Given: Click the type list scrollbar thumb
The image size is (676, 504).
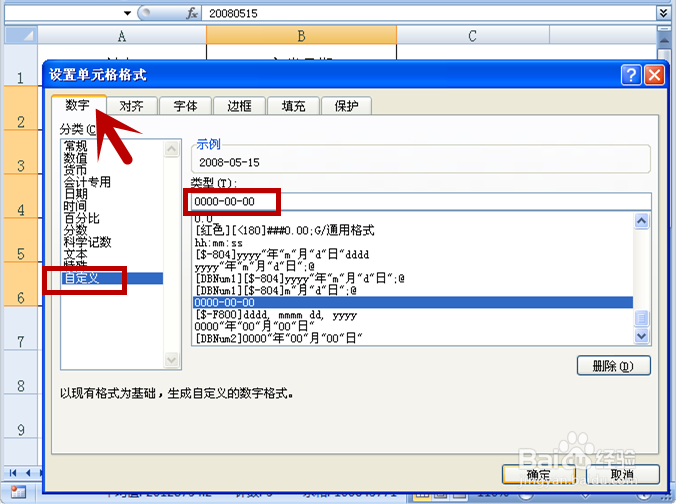Looking at the screenshot, I should (642, 319).
